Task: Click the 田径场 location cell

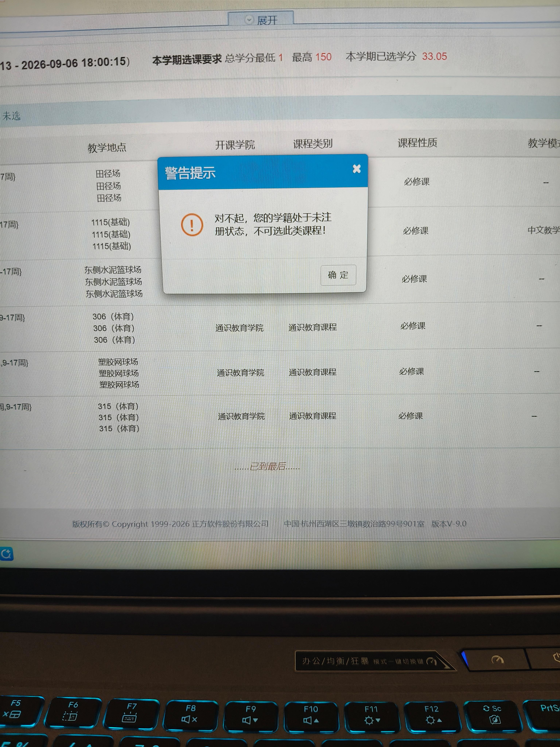Action: (x=108, y=186)
